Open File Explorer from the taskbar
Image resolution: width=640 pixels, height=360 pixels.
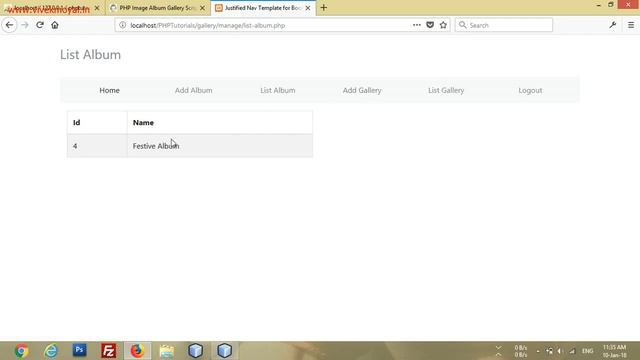167,351
